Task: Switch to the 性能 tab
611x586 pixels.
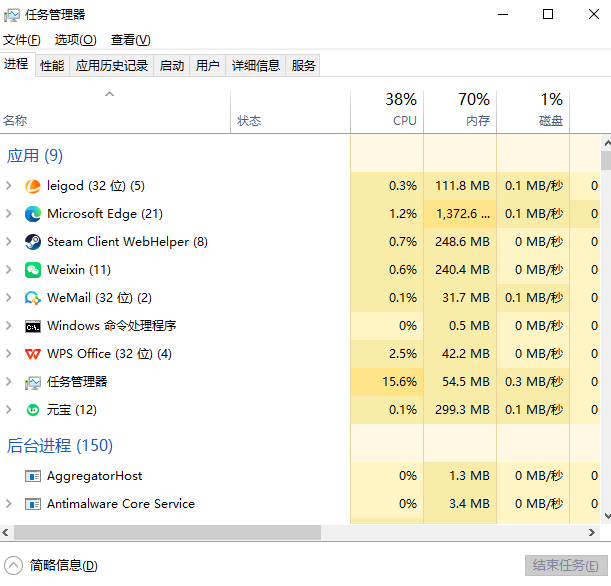Action: pyautogui.click(x=52, y=66)
